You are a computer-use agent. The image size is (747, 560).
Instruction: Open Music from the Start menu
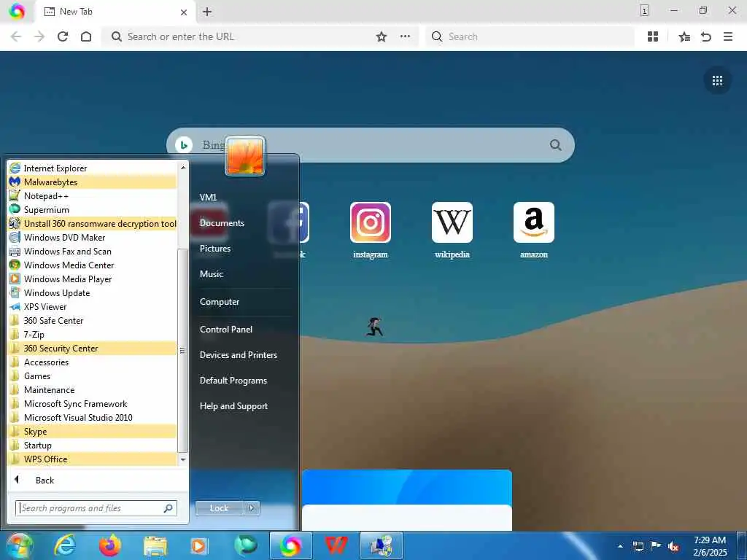click(212, 274)
